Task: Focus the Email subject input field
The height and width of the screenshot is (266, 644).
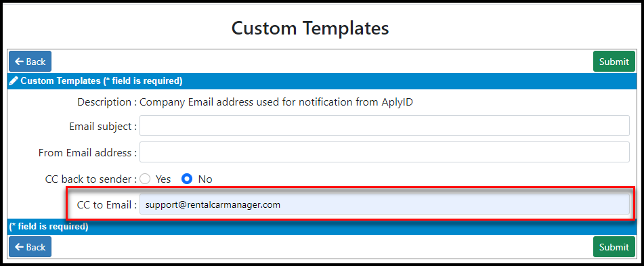Action: (x=385, y=126)
